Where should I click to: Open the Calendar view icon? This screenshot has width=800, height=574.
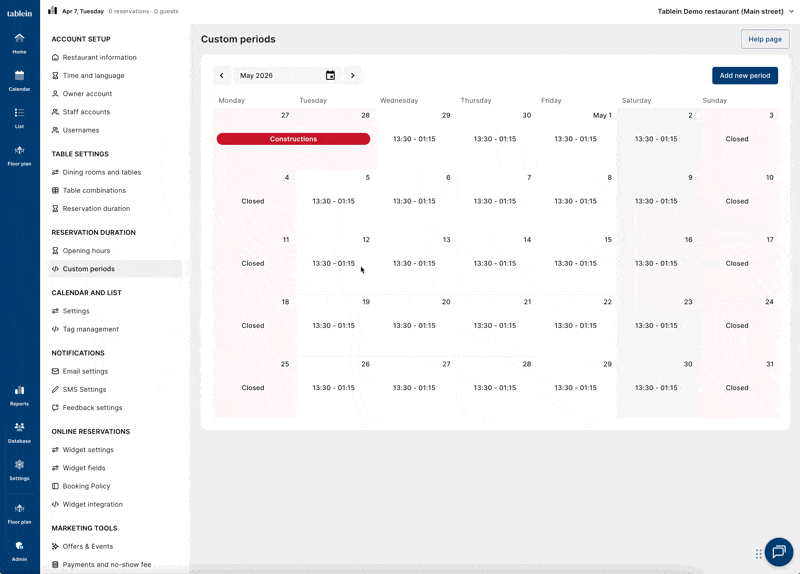(19, 80)
